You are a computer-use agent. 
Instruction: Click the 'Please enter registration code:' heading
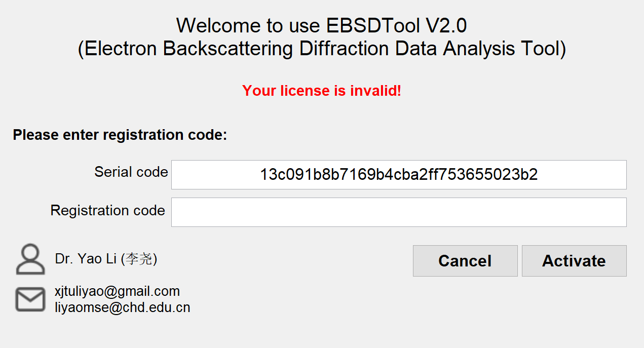tap(120, 135)
